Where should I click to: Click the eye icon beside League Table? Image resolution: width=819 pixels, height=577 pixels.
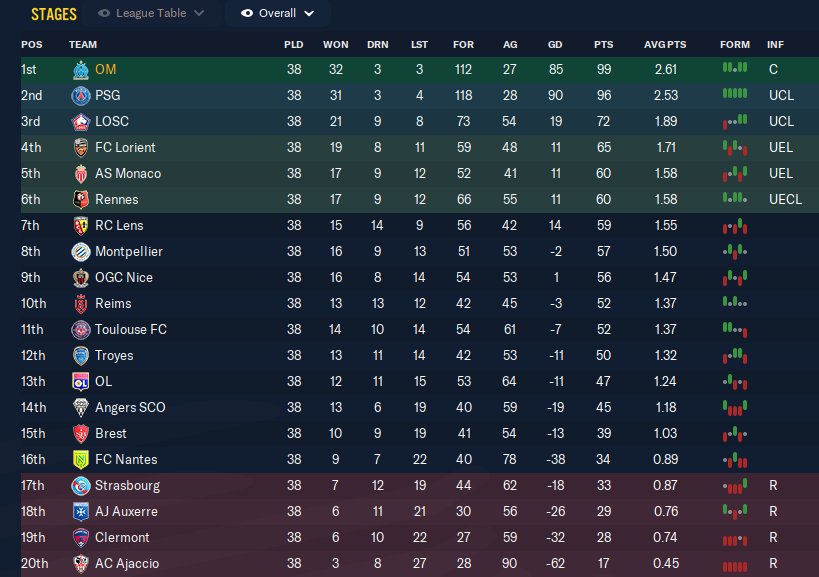pyautogui.click(x=105, y=14)
